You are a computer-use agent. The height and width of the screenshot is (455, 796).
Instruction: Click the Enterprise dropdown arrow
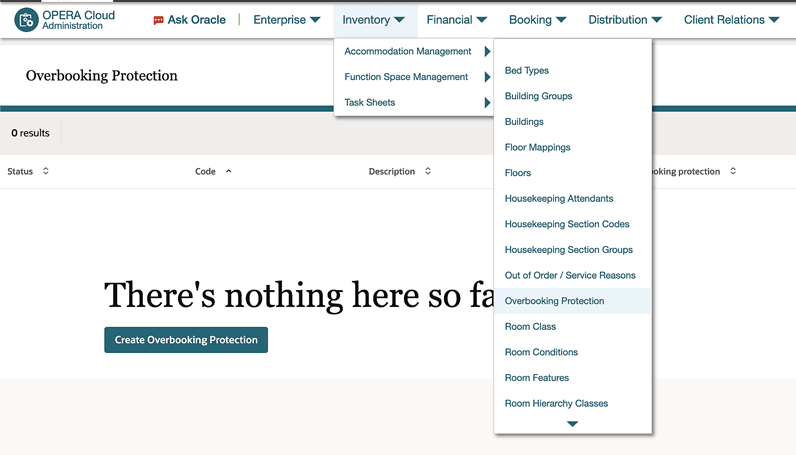coord(315,20)
